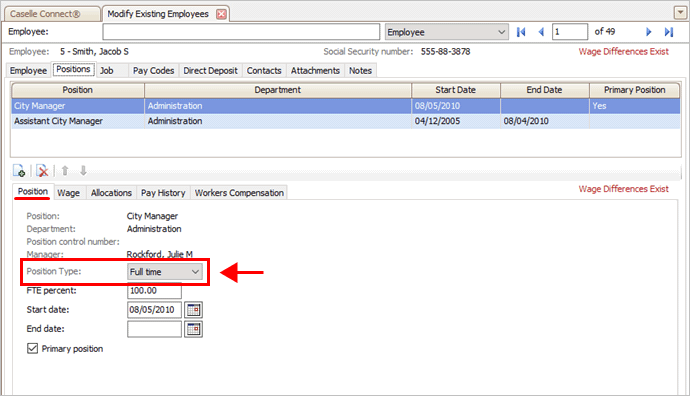The height and width of the screenshot is (396, 690).
Task: Open the Pay Codes tab
Action: tap(154, 70)
